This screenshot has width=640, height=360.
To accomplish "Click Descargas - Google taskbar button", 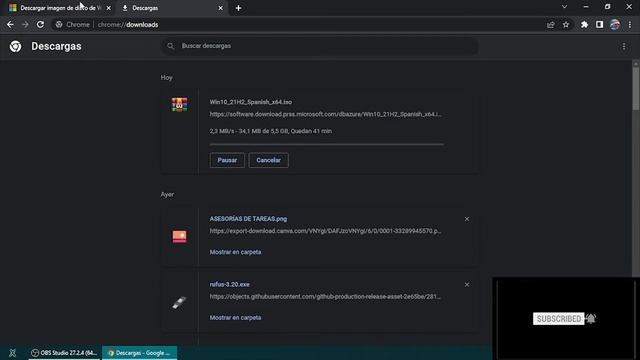I will click(140, 353).
